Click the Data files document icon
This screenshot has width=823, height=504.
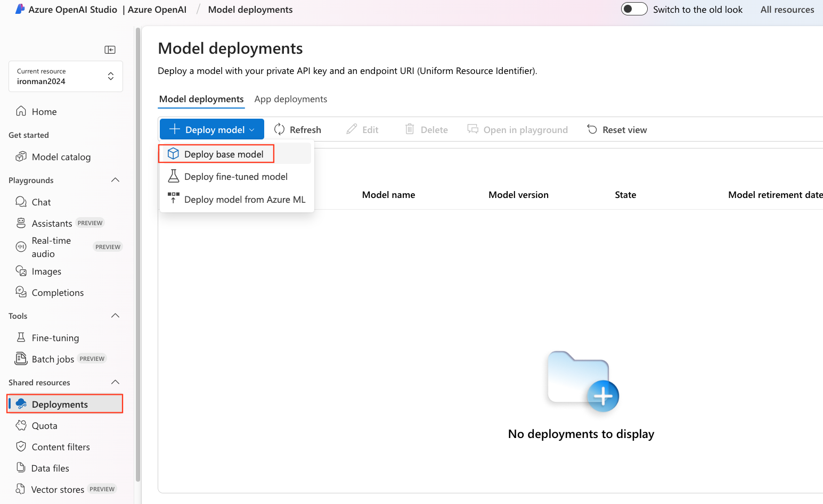pos(21,468)
